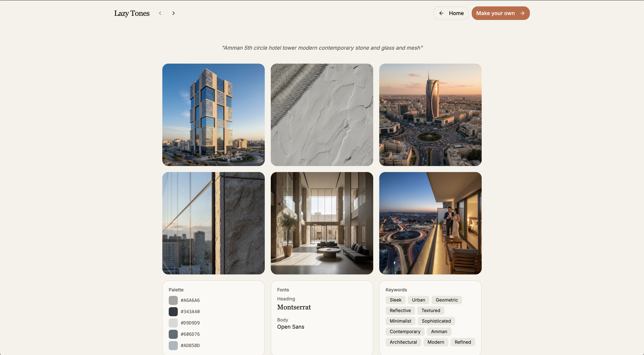Select the dark #343A40 swatch in the palette
Viewport: 644px width, 355px height.
173,312
